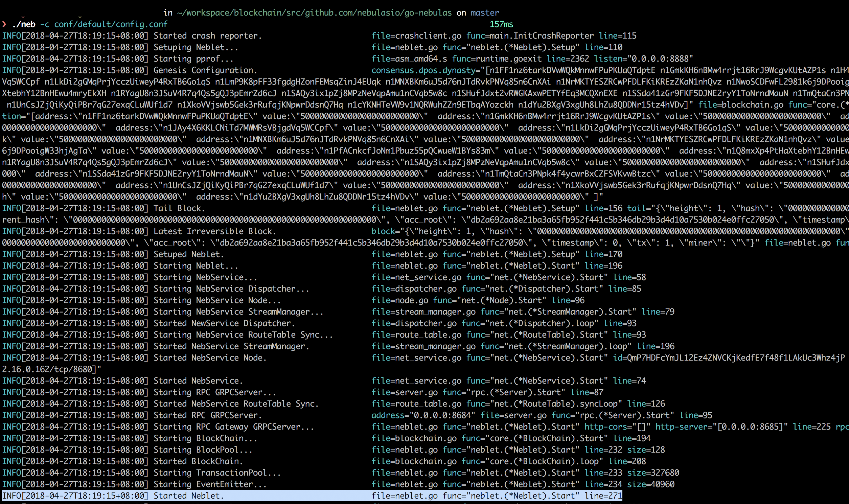Click 'Starting NebService RouteTable Sync...' message
Screen dimensions: 849x504
243,335
